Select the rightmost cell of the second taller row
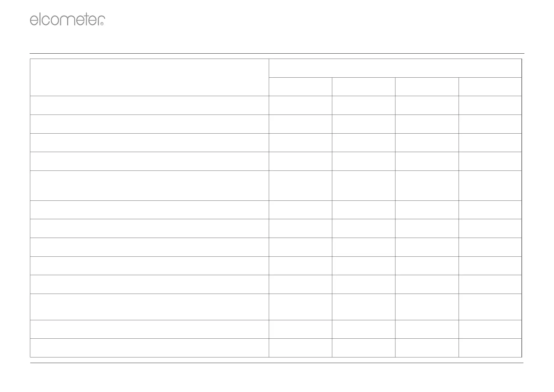This screenshot has height=392, width=554. [x=490, y=307]
